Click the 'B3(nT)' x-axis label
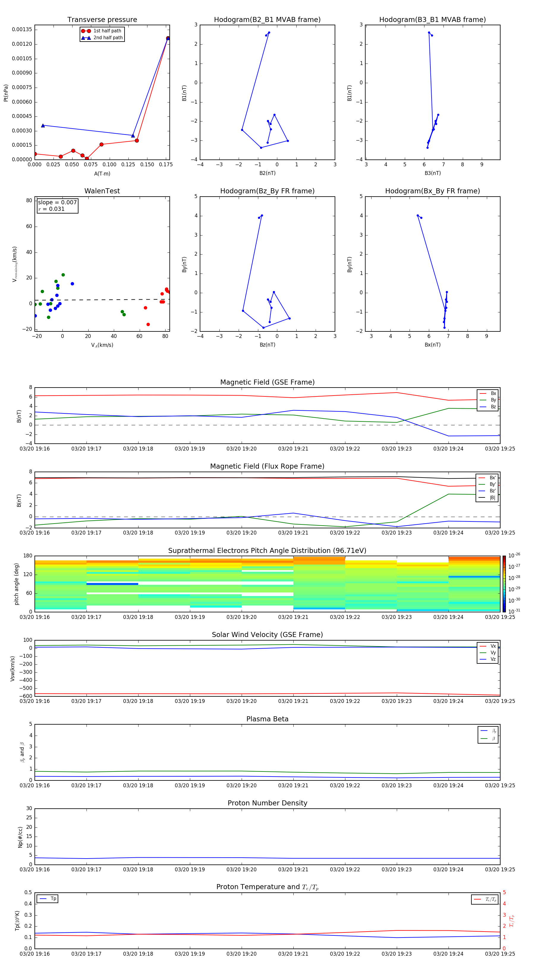Screen dimensions: 535x980 coord(432,173)
